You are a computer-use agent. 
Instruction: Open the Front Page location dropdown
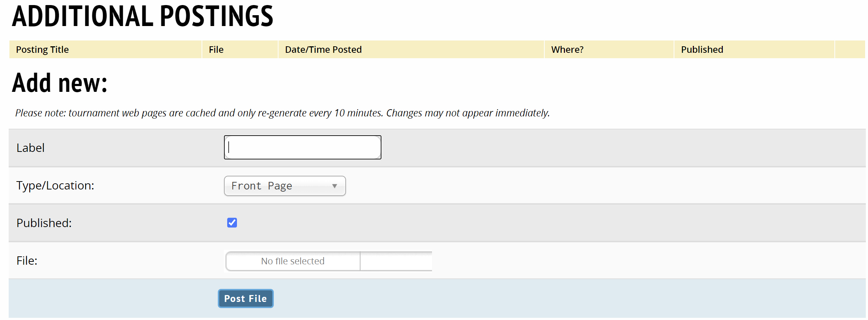pos(285,186)
